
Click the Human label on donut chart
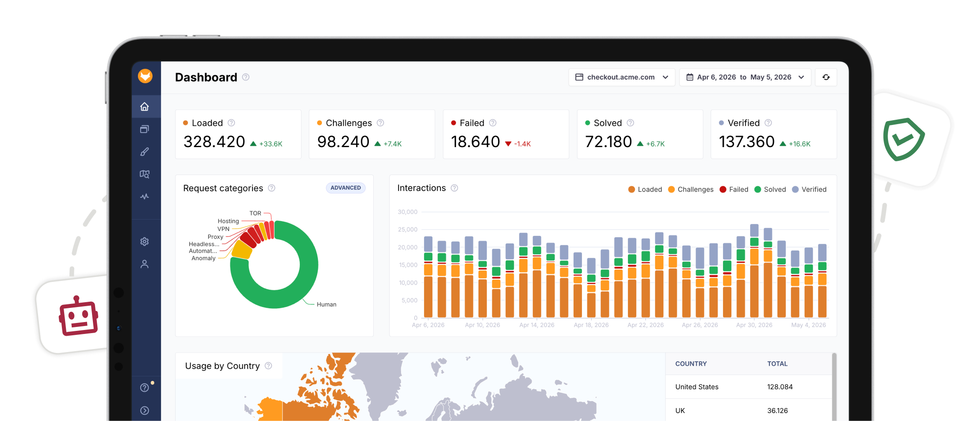tap(326, 304)
